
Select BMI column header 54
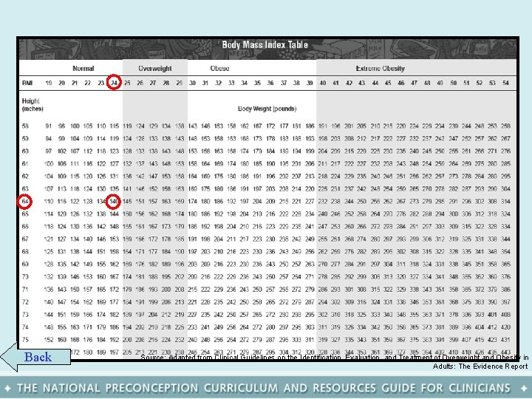click(505, 83)
